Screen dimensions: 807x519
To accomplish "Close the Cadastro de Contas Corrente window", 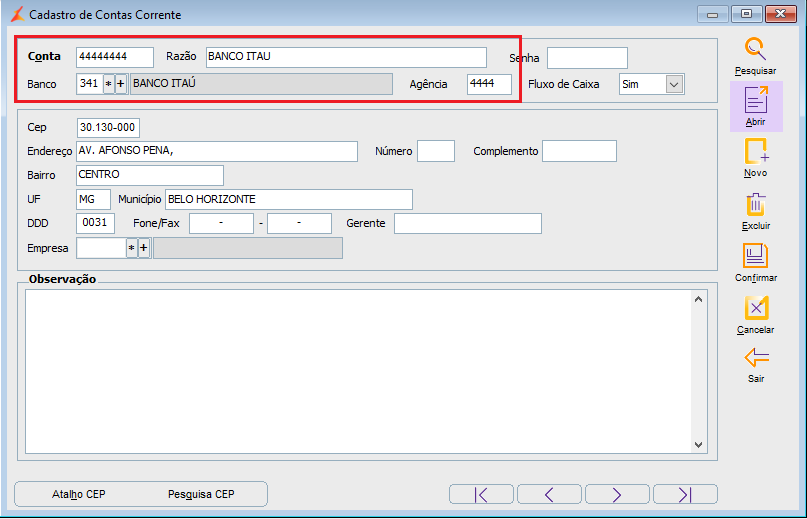I will (781, 14).
